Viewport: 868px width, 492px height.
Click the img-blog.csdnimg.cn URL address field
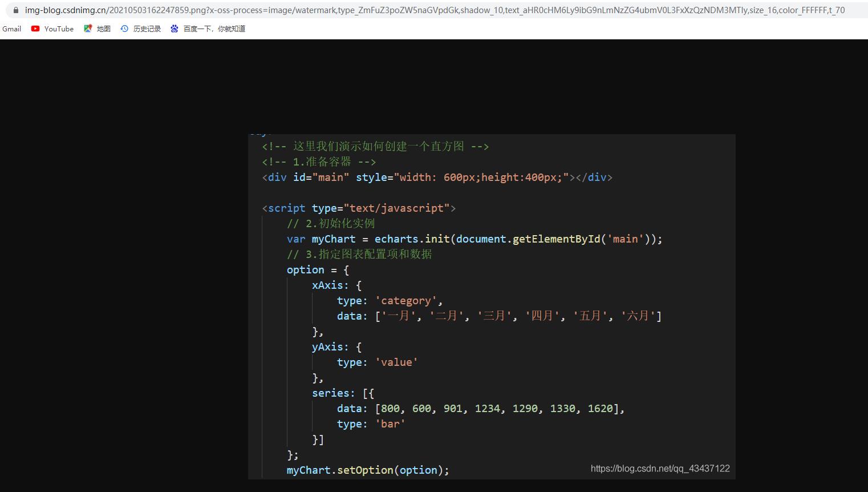click(435, 10)
